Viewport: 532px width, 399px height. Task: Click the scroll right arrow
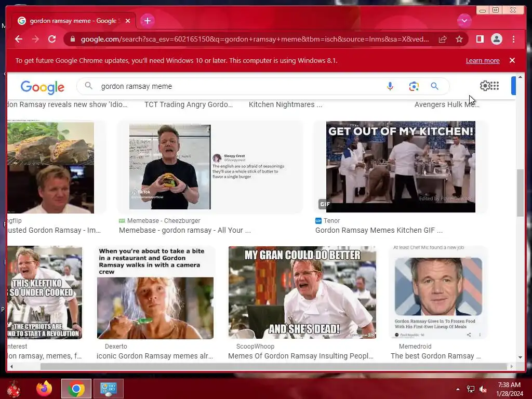click(512, 366)
